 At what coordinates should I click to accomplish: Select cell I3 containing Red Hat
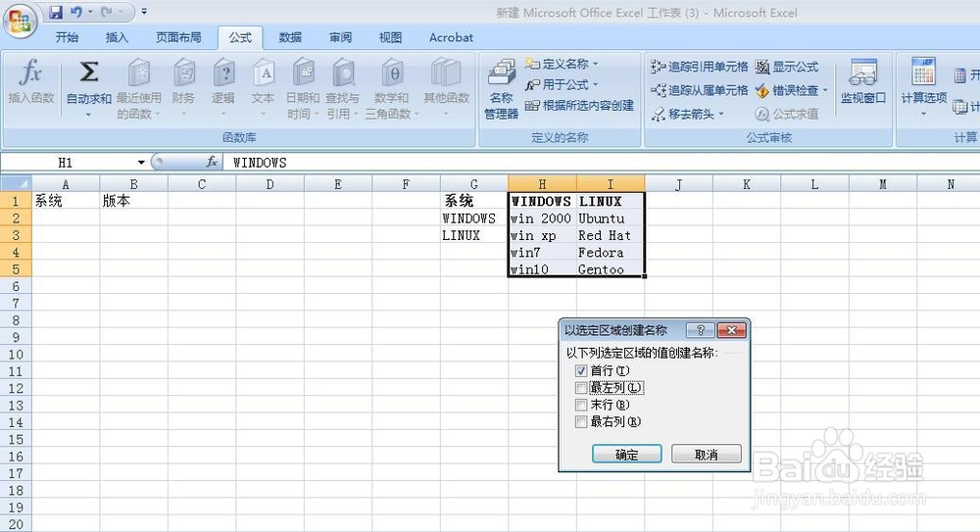pyautogui.click(x=610, y=235)
